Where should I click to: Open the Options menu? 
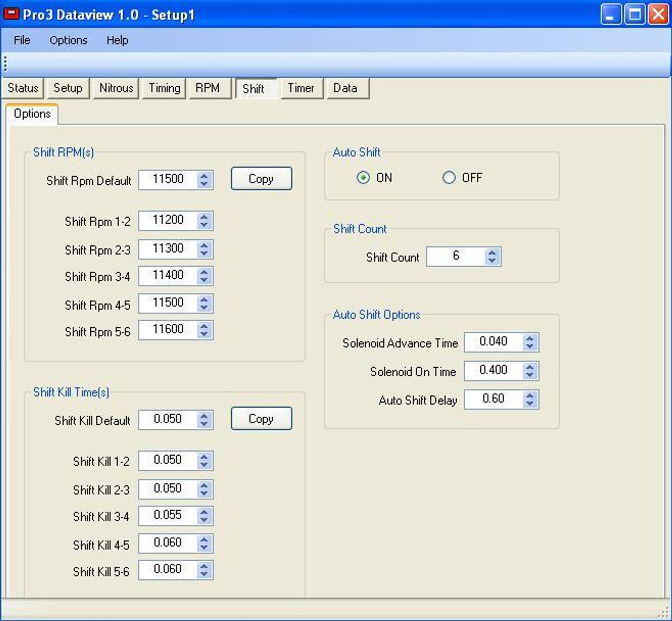point(68,40)
